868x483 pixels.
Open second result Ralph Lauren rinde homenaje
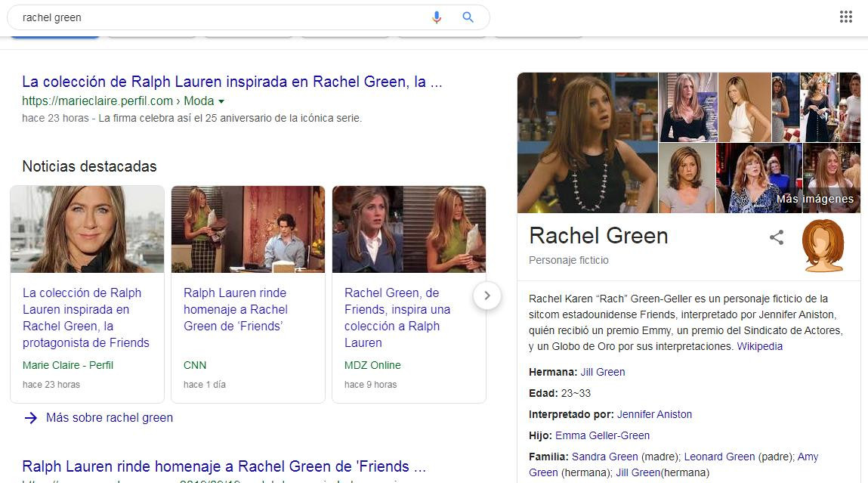pos(224,466)
